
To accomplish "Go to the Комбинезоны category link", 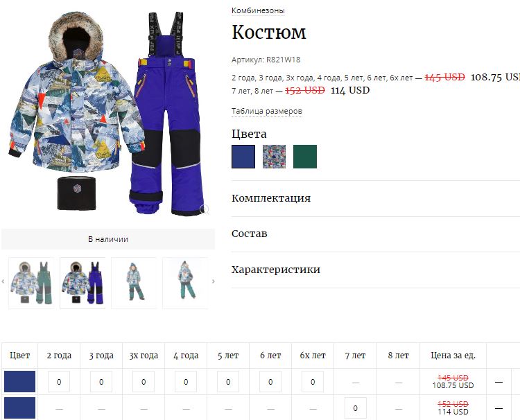I will click(258, 10).
